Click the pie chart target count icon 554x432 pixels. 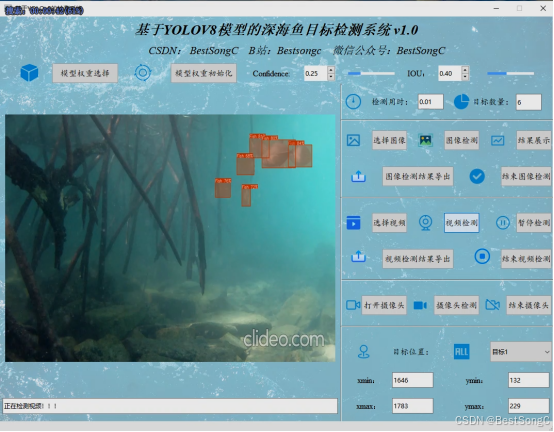tap(461, 102)
